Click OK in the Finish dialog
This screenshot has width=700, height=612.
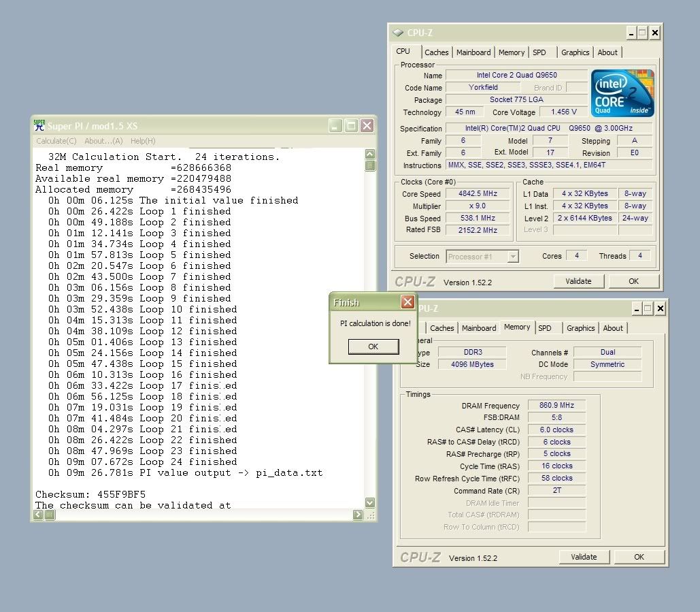pyautogui.click(x=373, y=347)
